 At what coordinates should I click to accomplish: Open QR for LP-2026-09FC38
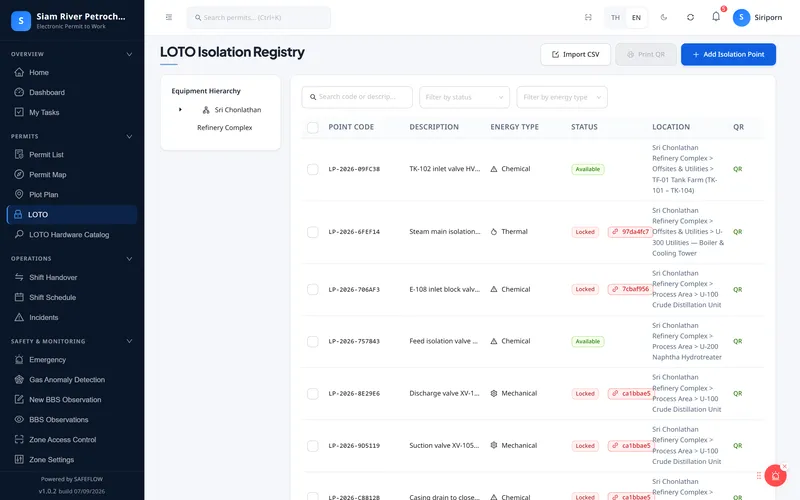pyautogui.click(x=738, y=169)
